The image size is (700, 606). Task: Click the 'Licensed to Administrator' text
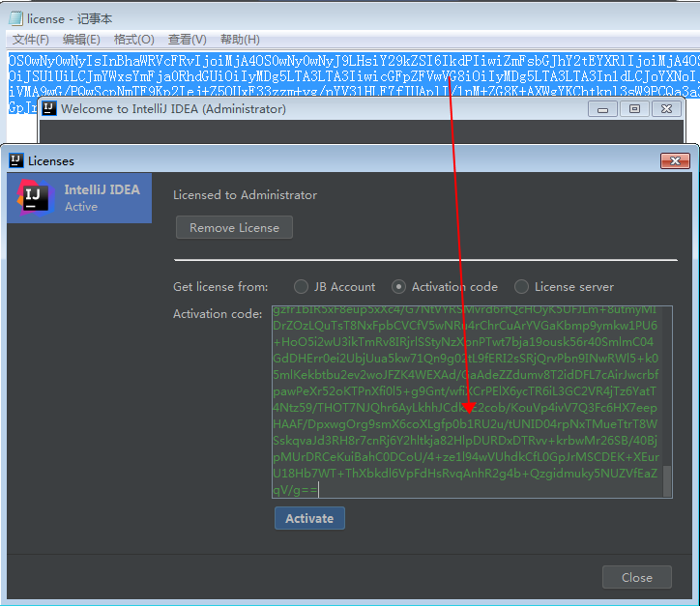pos(245,195)
